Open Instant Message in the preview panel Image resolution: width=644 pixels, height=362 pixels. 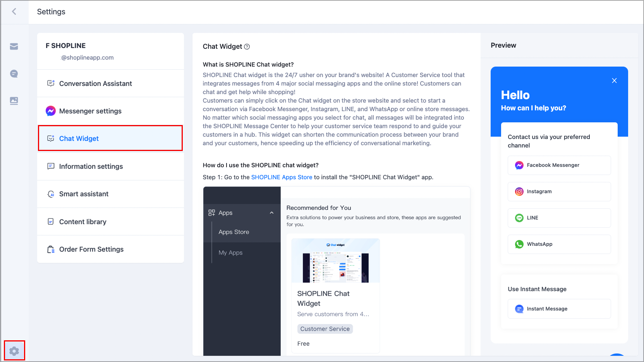559,309
